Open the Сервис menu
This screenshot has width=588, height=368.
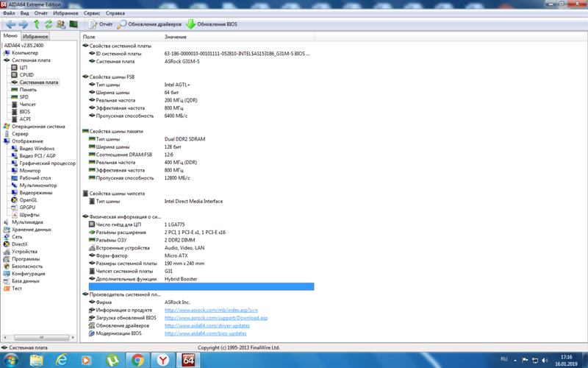point(92,13)
